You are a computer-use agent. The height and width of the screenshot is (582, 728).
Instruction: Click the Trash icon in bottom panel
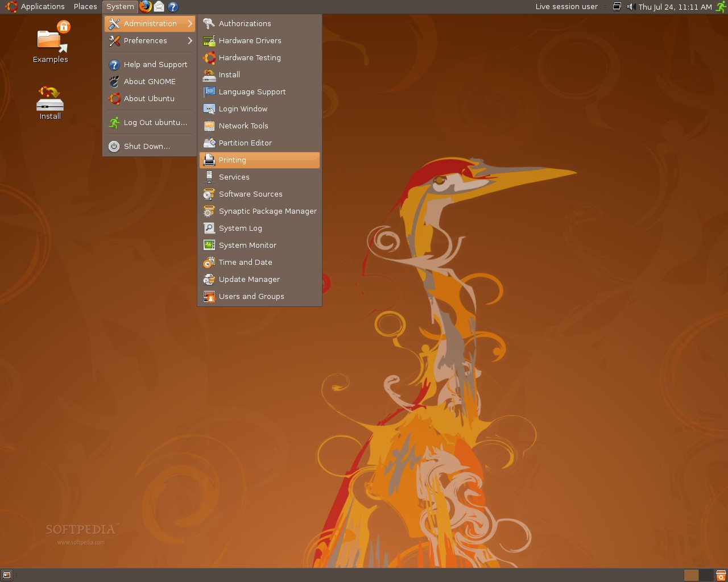(x=721, y=575)
